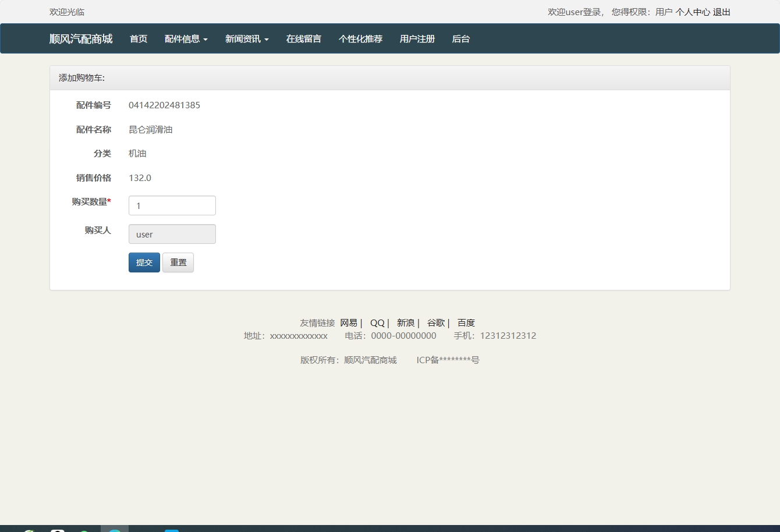Click the 购买数量 label
The height and width of the screenshot is (532, 780).
[91, 202]
